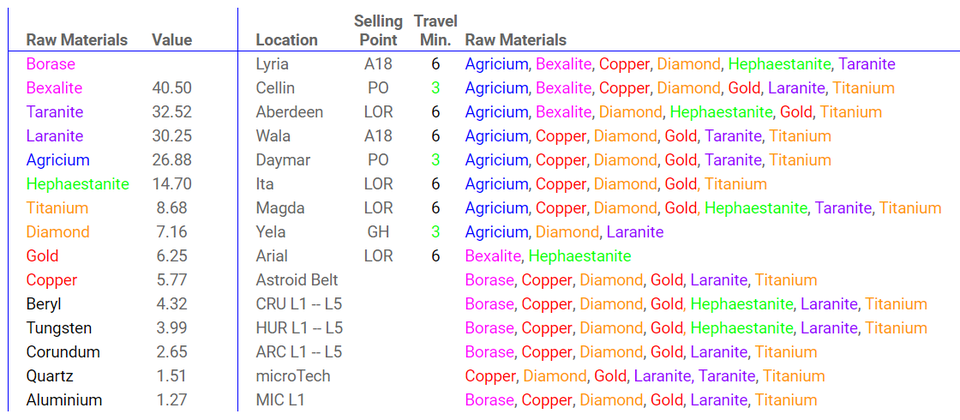The height and width of the screenshot is (420, 960).
Task: Select the Location column header
Action: click(x=286, y=40)
